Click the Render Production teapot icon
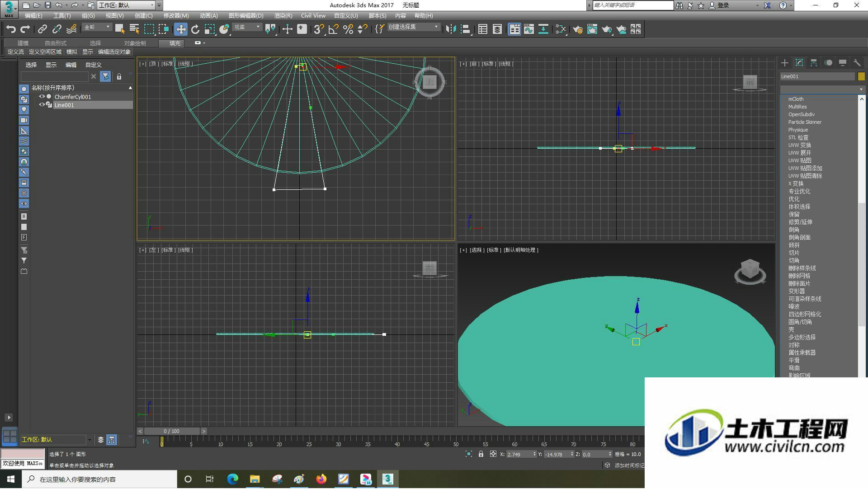The image size is (868, 489). [x=607, y=29]
